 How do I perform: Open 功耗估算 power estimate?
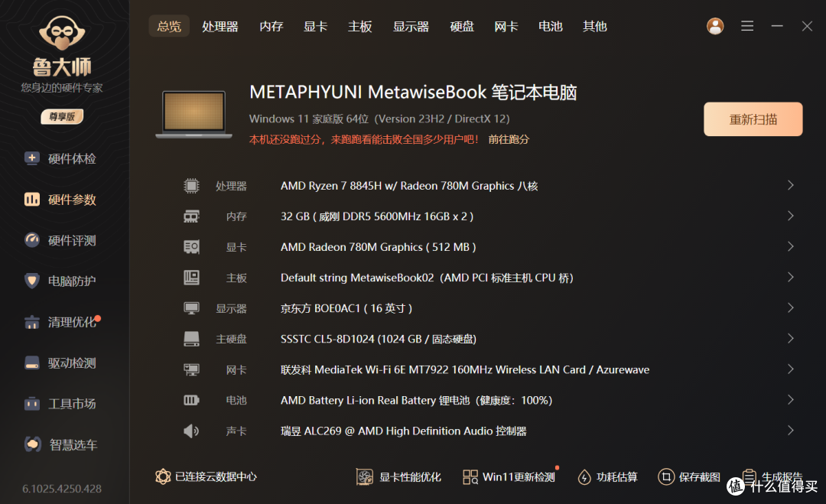click(x=607, y=477)
